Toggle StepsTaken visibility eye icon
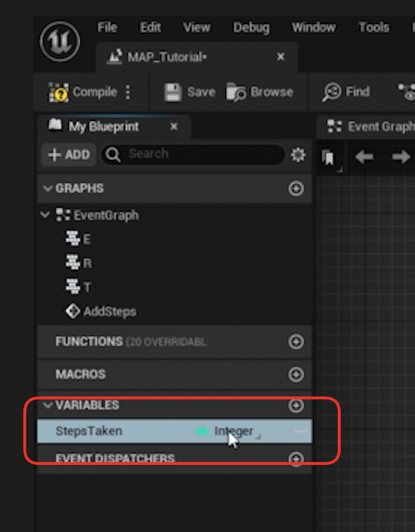 click(x=301, y=431)
